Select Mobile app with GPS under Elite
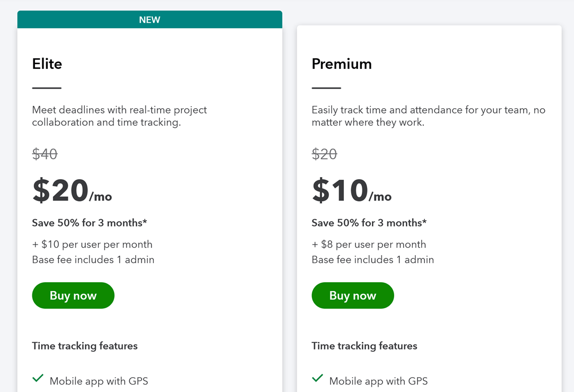The image size is (574, 392). click(99, 380)
